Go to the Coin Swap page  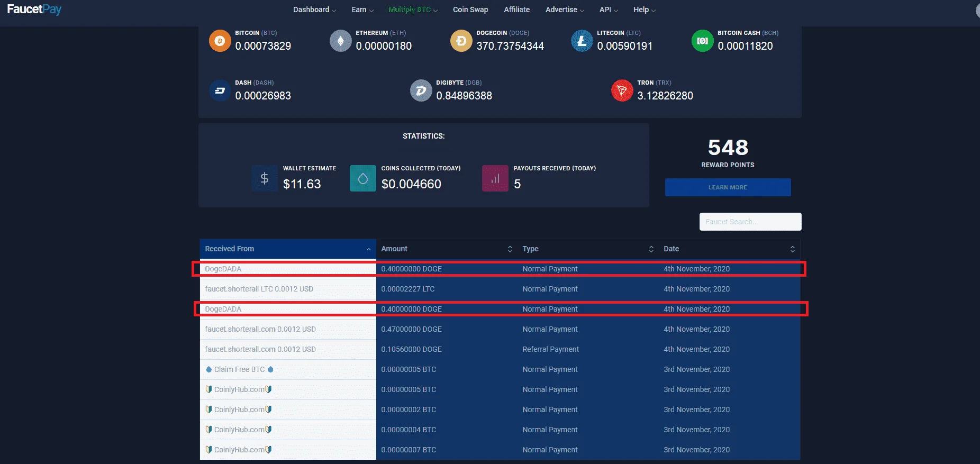click(x=470, y=10)
